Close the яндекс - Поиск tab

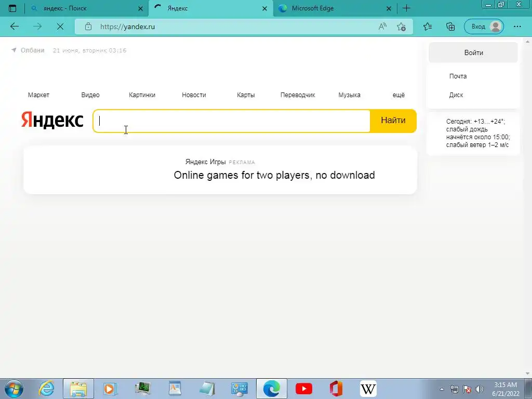click(140, 8)
